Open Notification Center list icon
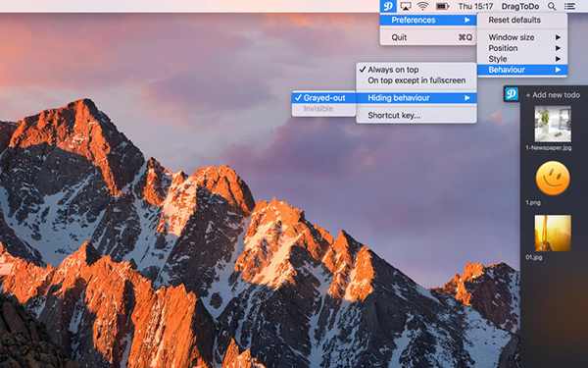The image size is (588, 368). (x=569, y=7)
